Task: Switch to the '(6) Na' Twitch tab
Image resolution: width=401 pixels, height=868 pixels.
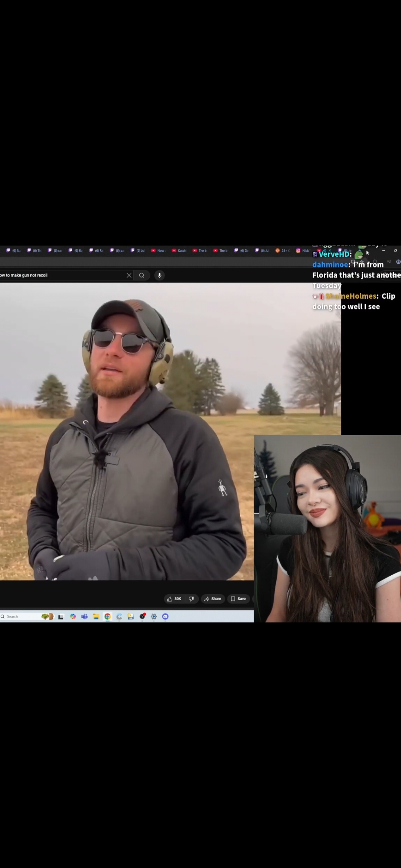Action: 14,251
